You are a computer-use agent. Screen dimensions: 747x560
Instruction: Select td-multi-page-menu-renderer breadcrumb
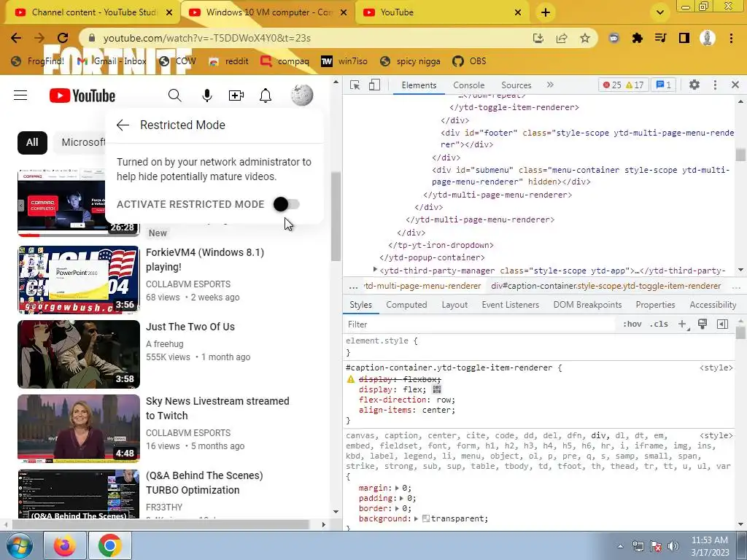[x=422, y=286]
